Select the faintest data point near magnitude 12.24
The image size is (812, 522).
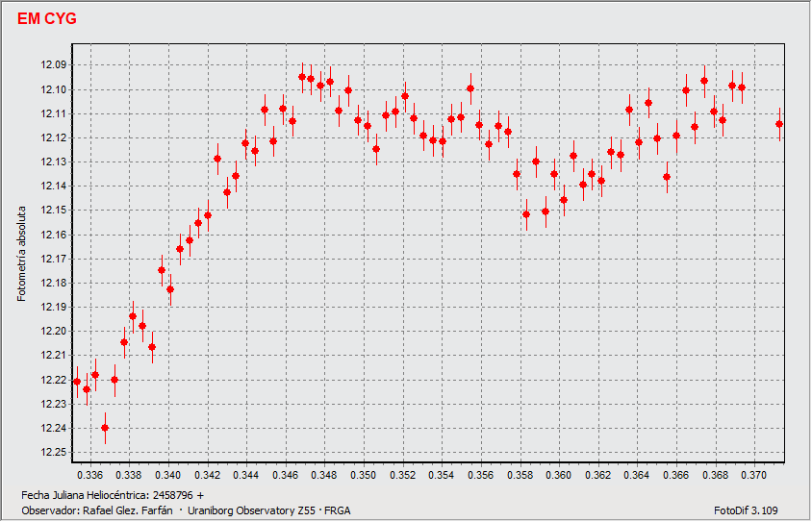105,428
